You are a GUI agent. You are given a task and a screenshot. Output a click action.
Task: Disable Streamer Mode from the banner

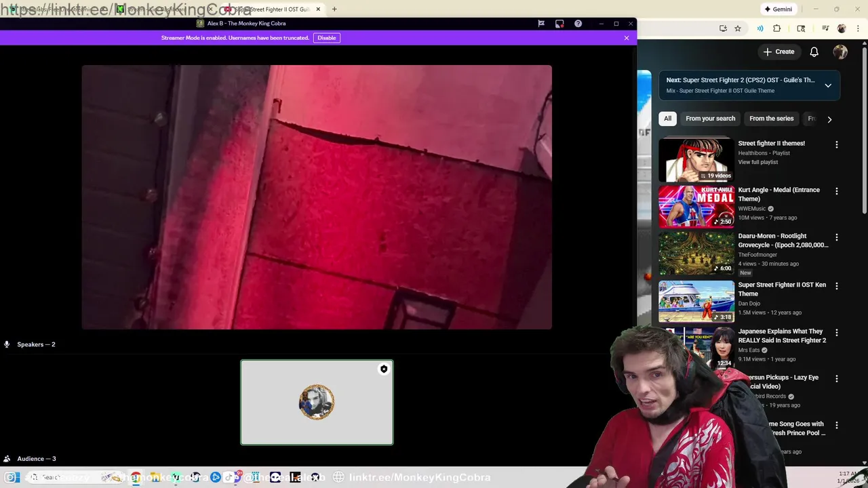pos(327,38)
